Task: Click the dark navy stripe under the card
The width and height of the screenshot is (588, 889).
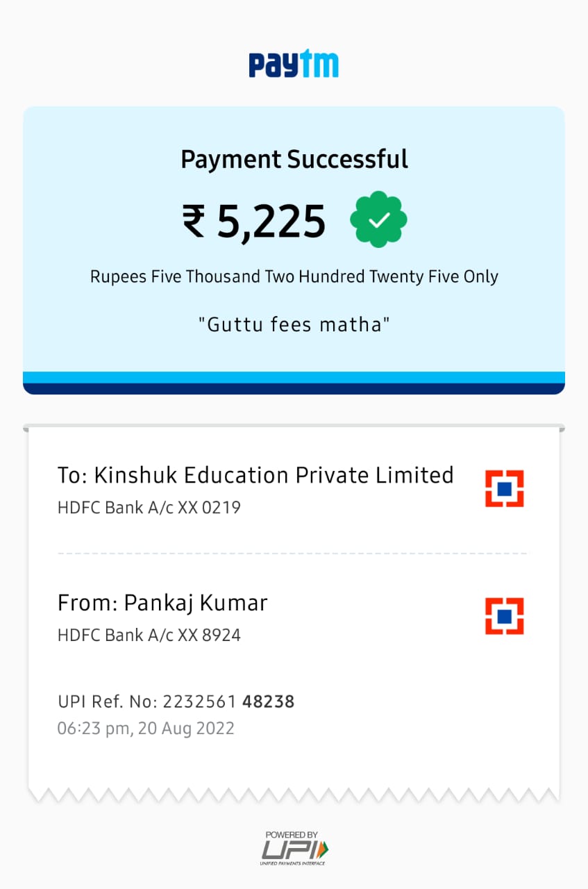Action: pos(294,389)
